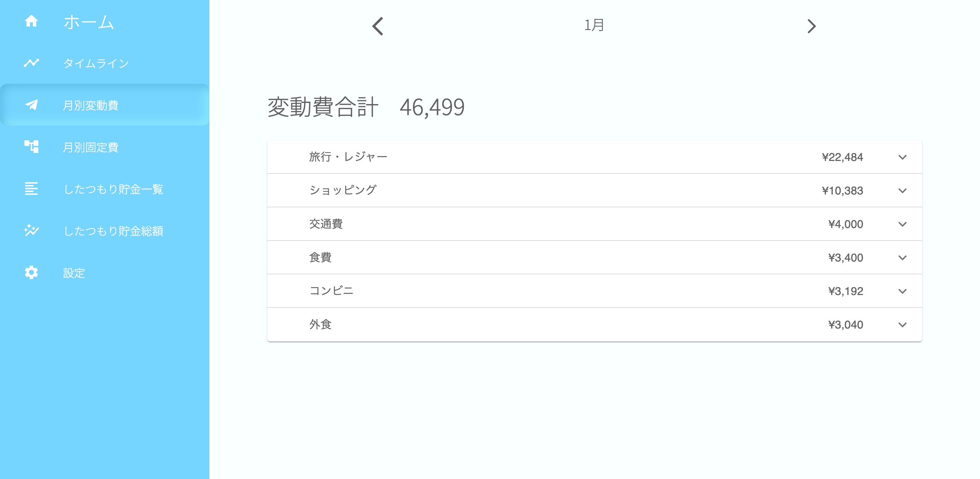Viewport: 980px width, 479px height.
Task: Click the next month arrow
Action: [x=812, y=27]
